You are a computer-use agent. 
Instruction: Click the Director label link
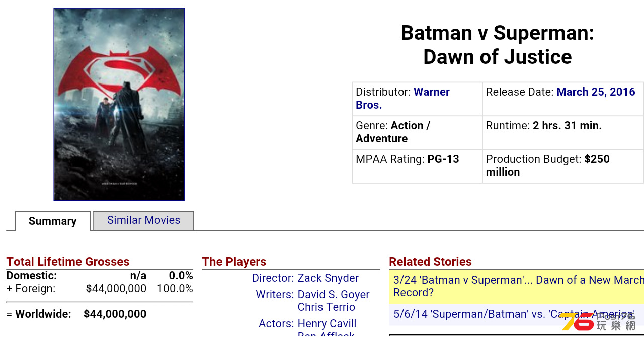273,278
